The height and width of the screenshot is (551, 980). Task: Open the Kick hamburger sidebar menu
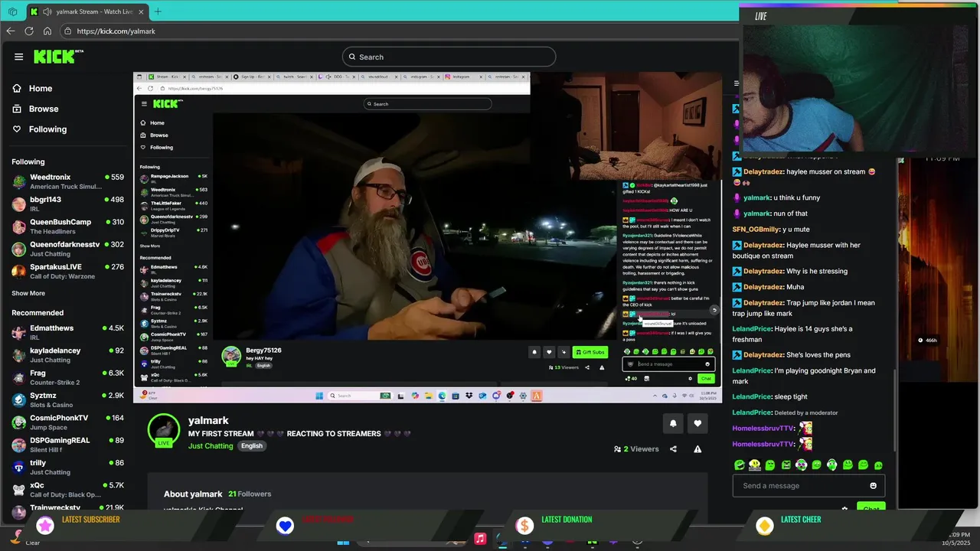(x=18, y=57)
